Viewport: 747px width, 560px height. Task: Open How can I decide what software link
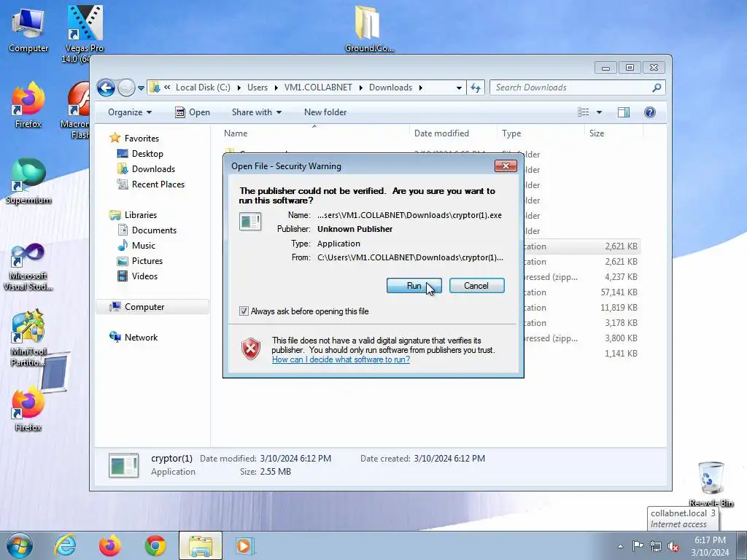(x=341, y=359)
